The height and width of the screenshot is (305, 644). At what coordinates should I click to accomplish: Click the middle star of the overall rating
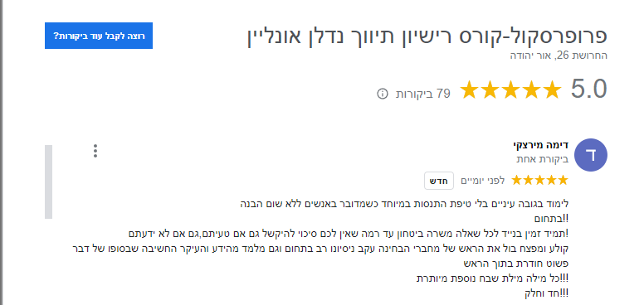510,90
